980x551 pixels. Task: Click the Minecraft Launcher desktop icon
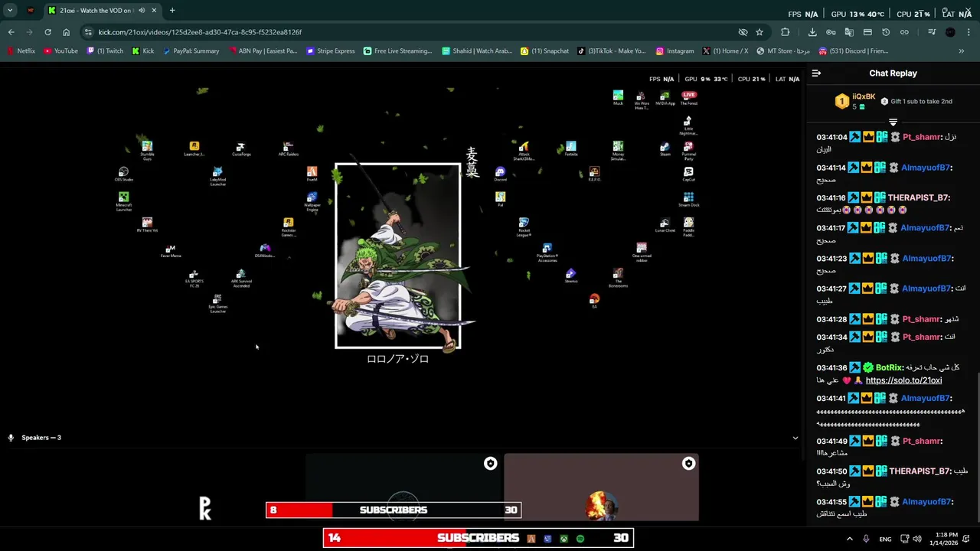tap(123, 201)
